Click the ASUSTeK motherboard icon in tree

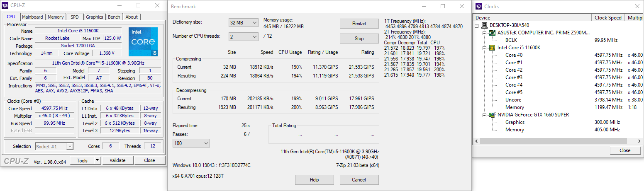[x=492, y=33]
